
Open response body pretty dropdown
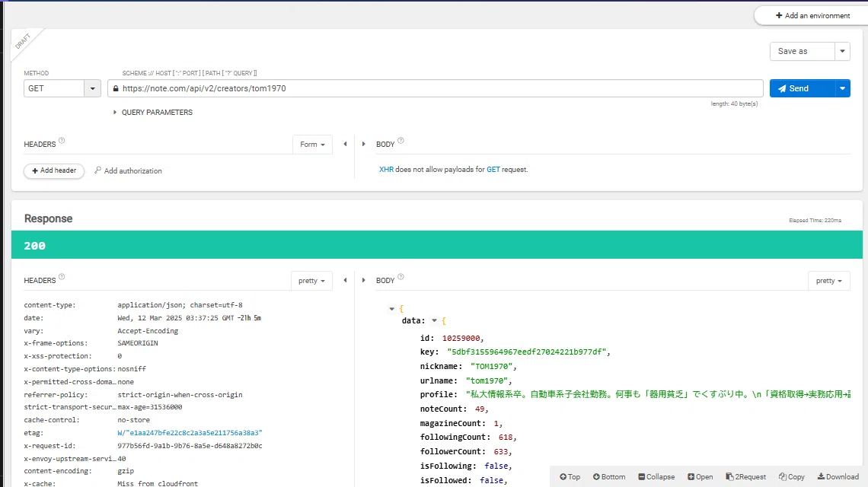click(x=828, y=281)
